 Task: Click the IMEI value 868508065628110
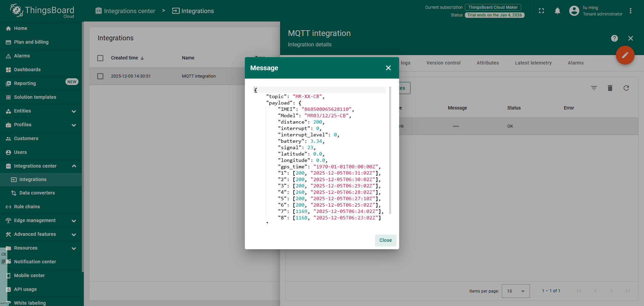point(326,110)
